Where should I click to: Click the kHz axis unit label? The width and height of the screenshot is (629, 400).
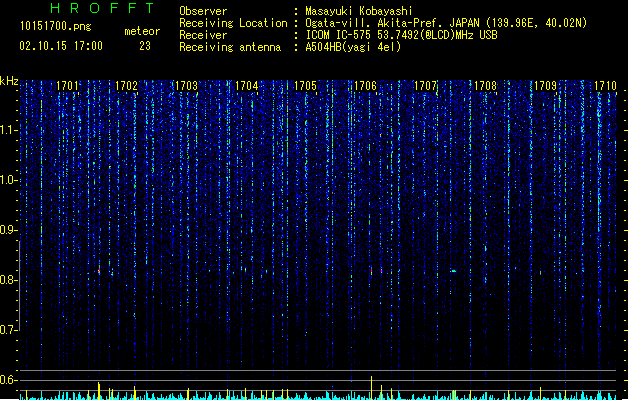(x=9, y=81)
